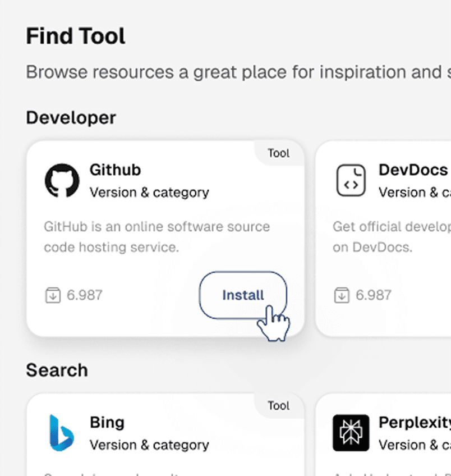The image size is (451, 476).
Task: Install the Github tool
Action: point(243,295)
